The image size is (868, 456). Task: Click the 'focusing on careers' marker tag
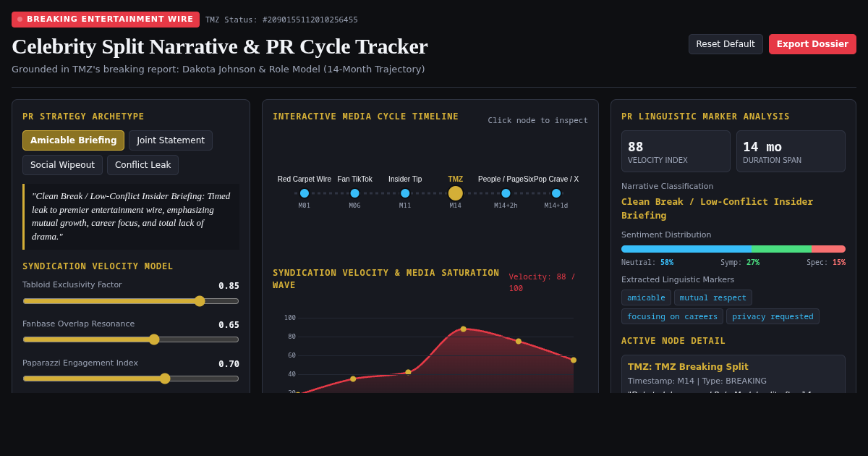672,316
